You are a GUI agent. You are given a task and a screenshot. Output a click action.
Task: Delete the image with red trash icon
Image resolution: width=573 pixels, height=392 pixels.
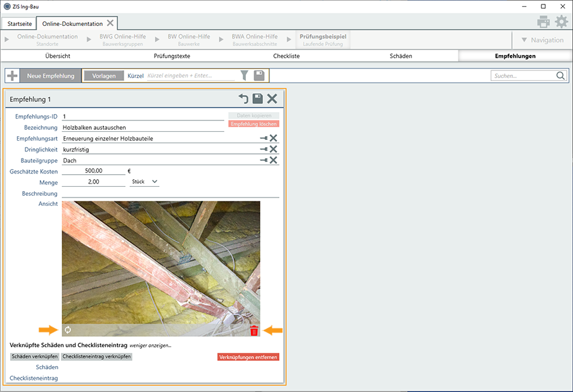tap(254, 330)
